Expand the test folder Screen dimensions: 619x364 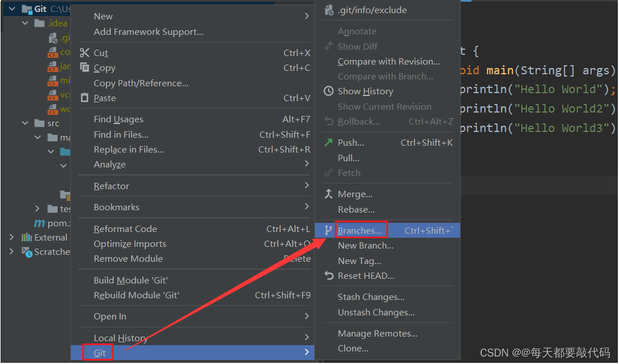pos(37,209)
